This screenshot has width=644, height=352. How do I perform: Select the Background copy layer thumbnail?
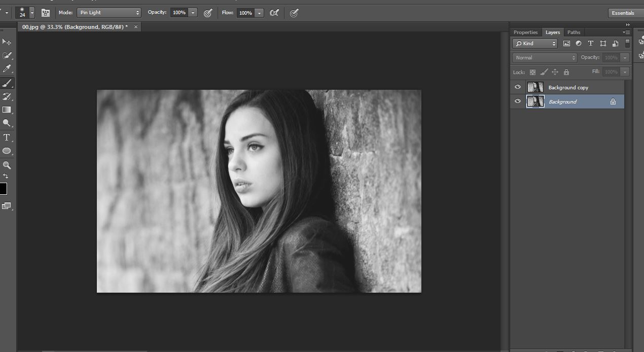coord(535,87)
